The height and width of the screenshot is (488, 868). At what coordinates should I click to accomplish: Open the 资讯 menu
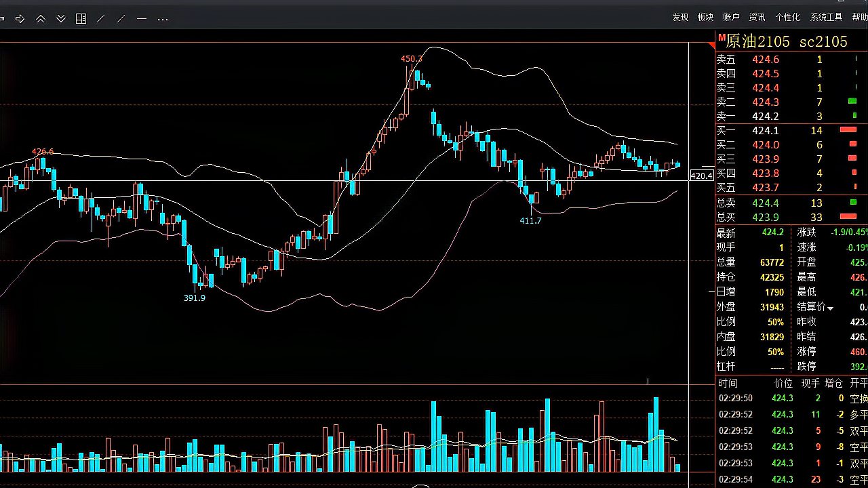tap(757, 17)
